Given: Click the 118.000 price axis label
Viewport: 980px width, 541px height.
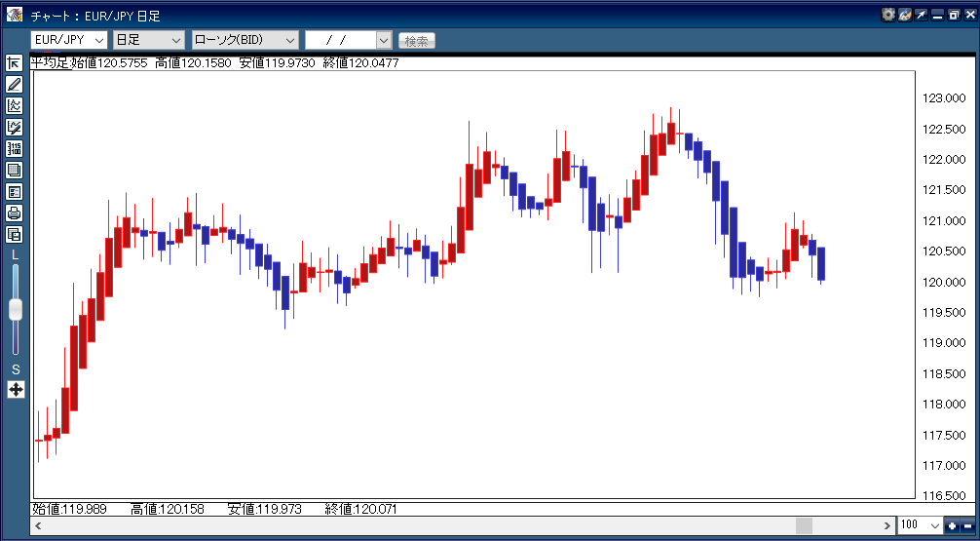Looking at the screenshot, I should tap(944, 405).
